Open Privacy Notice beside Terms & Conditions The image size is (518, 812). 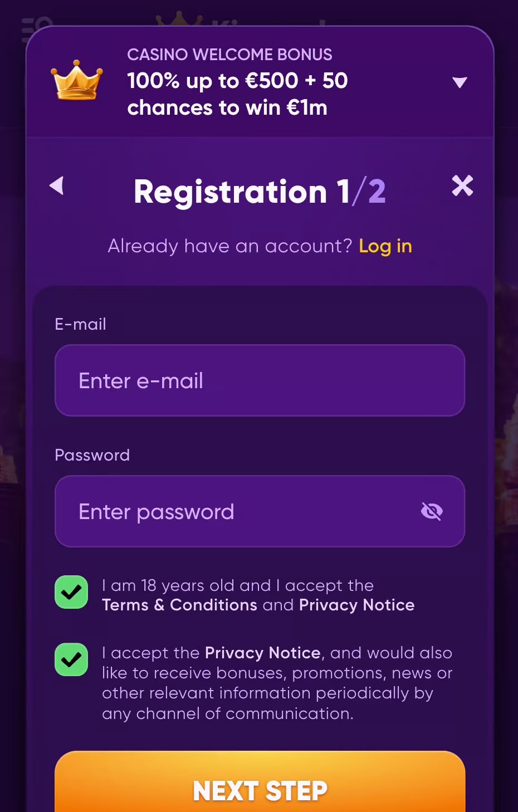[x=356, y=605]
